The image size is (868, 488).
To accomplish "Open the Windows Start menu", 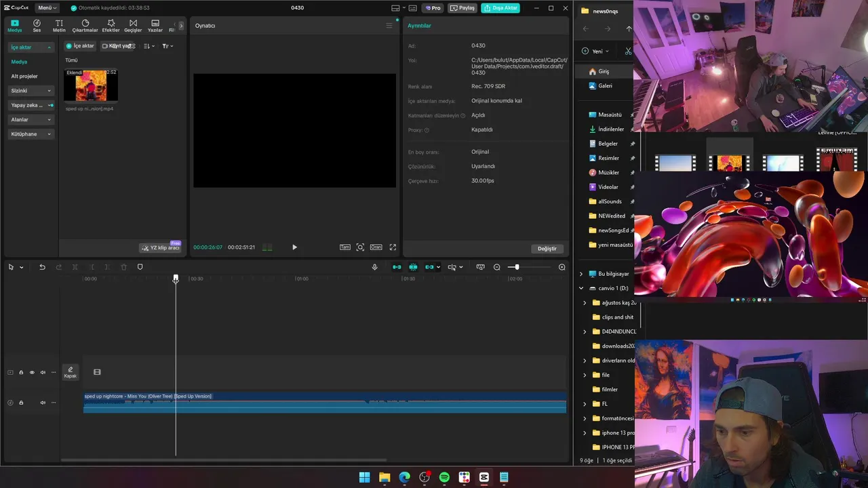I will tap(364, 477).
